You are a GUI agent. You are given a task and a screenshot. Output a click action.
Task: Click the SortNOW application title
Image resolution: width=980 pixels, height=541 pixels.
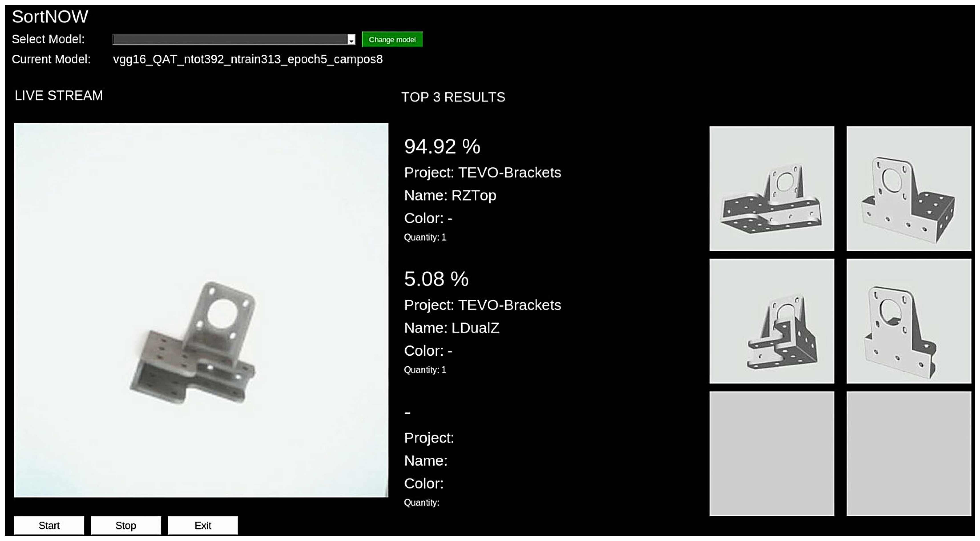[x=50, y=17]
